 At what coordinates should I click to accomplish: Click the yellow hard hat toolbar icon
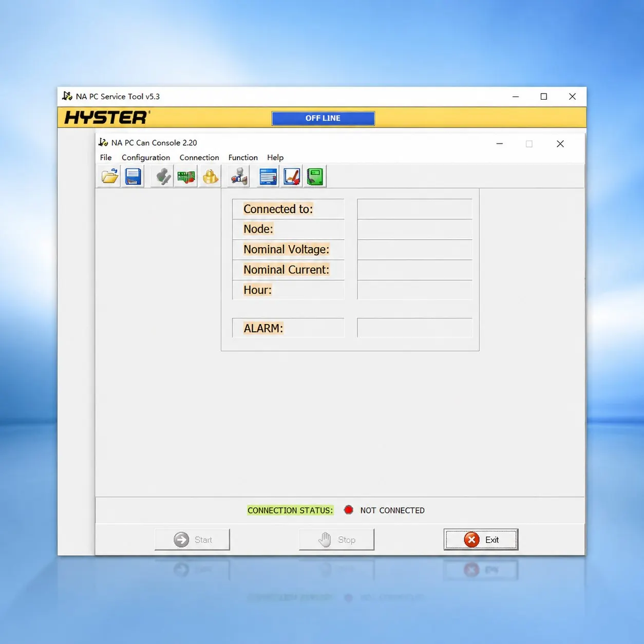[x=210, y=177]
